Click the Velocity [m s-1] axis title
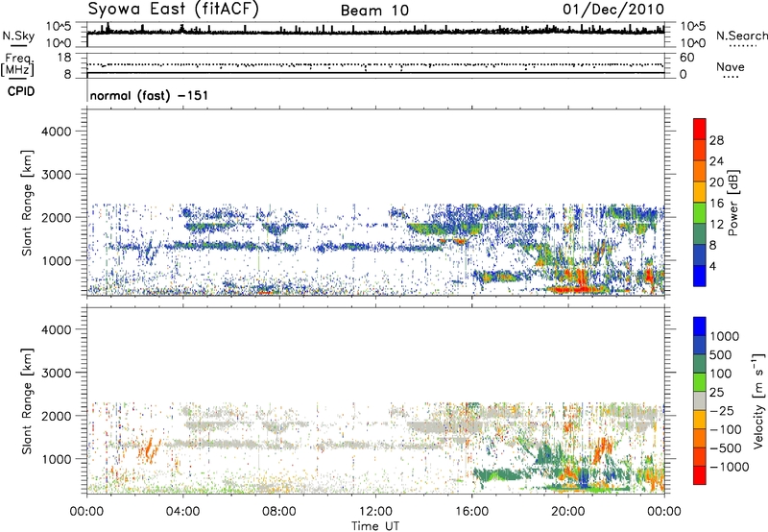The image size is (768, 532). click(x=758, y=400)
